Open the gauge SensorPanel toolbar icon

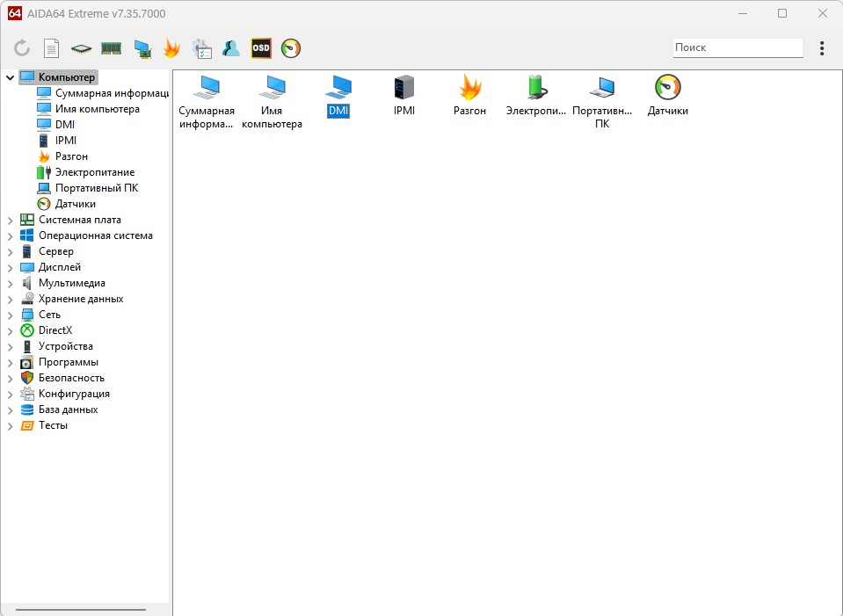pos(291,48)
